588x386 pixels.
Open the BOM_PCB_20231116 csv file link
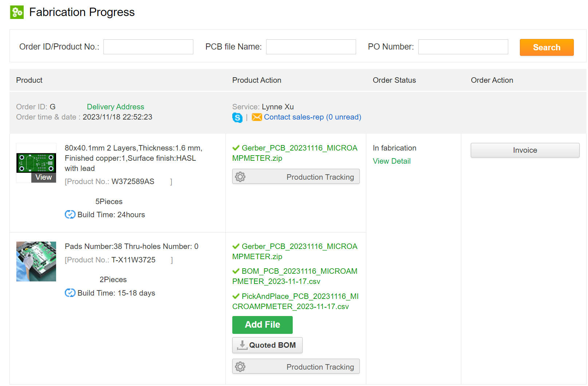pos(295,276)
